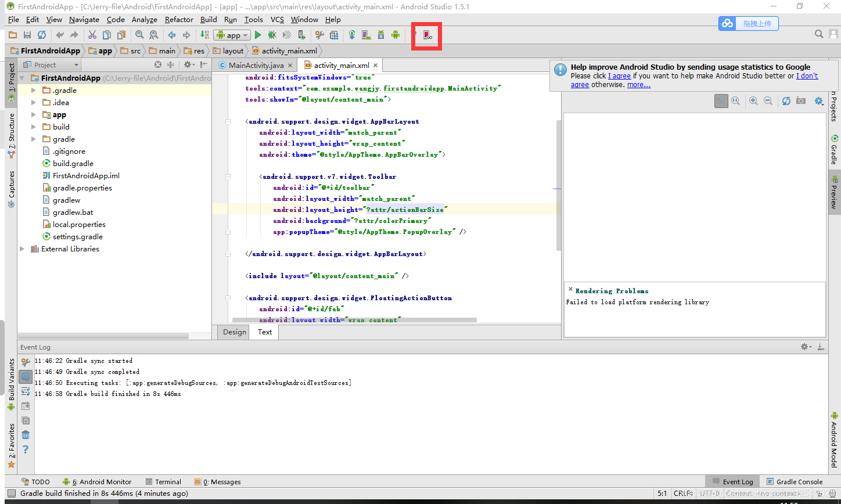
Task: Expand the build folder in tree
Action: pyautogui.click(x=34, y=127)
